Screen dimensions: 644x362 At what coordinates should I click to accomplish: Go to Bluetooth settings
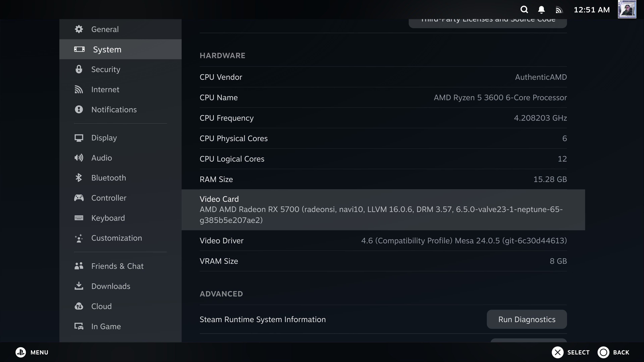tap(121, 178)
